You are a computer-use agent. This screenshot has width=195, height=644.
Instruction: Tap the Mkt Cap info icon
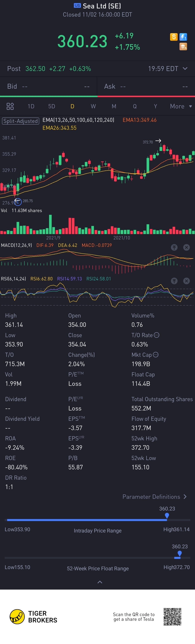(x=156, y=355)
